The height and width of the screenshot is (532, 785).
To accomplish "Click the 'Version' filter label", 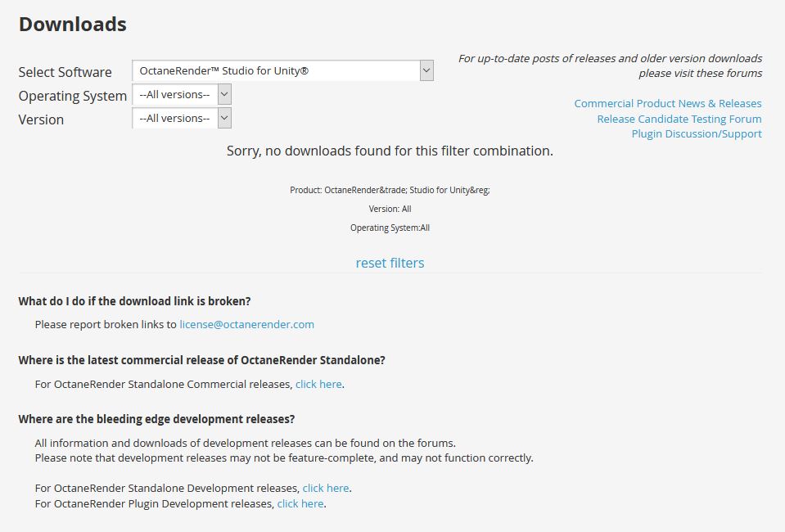I will (41, 119).
